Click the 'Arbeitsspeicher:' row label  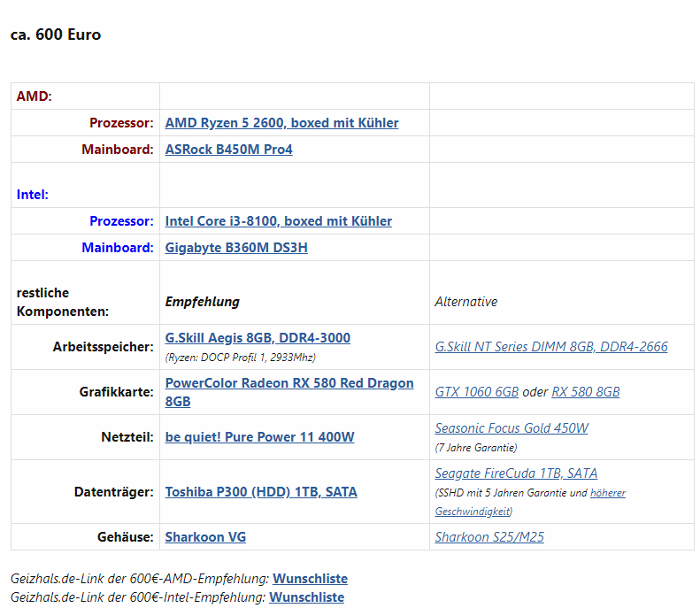[x=104, y=347]
